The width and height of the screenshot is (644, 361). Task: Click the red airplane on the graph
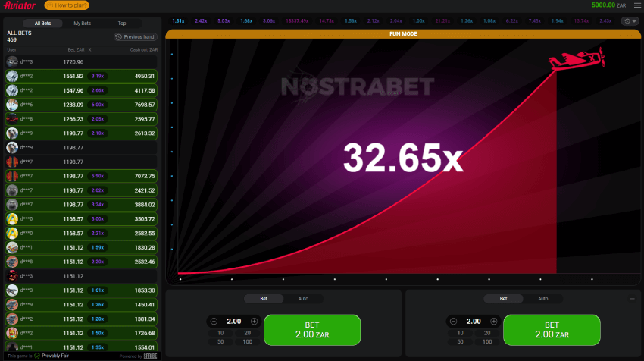577,58
